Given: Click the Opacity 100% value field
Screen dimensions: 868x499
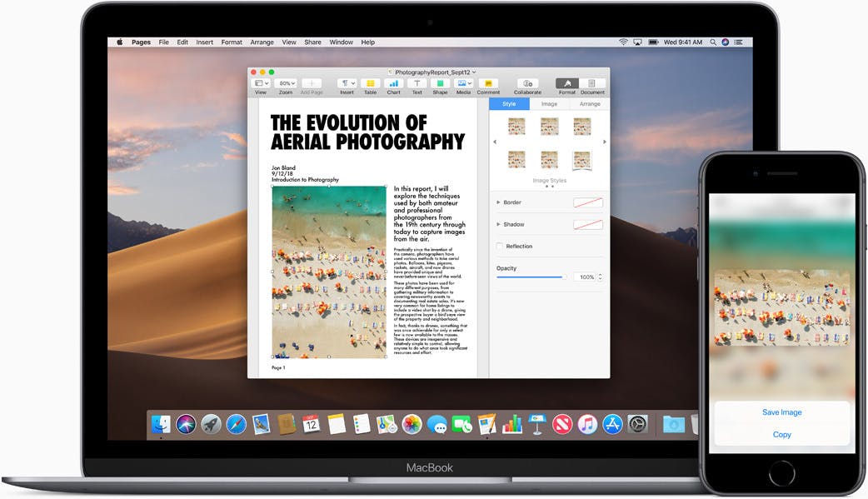Looking at the screenshot, I should 585,277.
